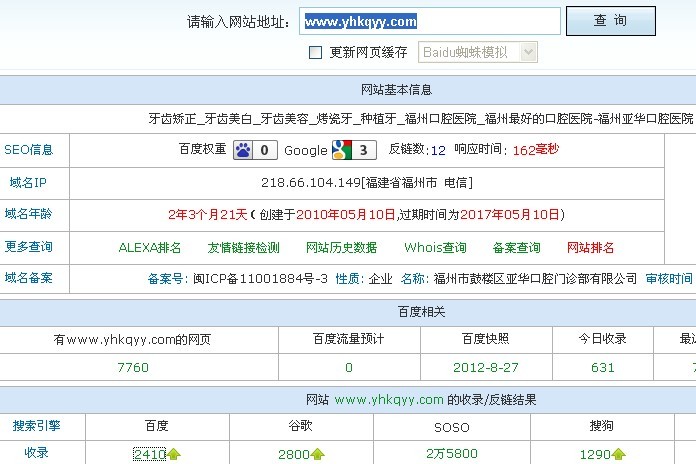Click the company name 福州市鼓楼区亚华口腔门诊部有限公司
Viewport: 696px width, 464px height.
[x=535, y=279]
